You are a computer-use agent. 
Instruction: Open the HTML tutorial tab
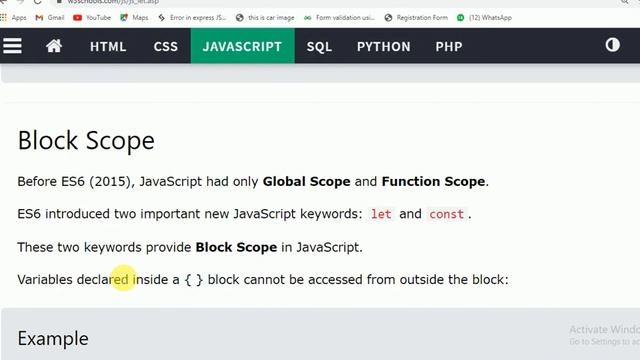click(x=108, y=46)
